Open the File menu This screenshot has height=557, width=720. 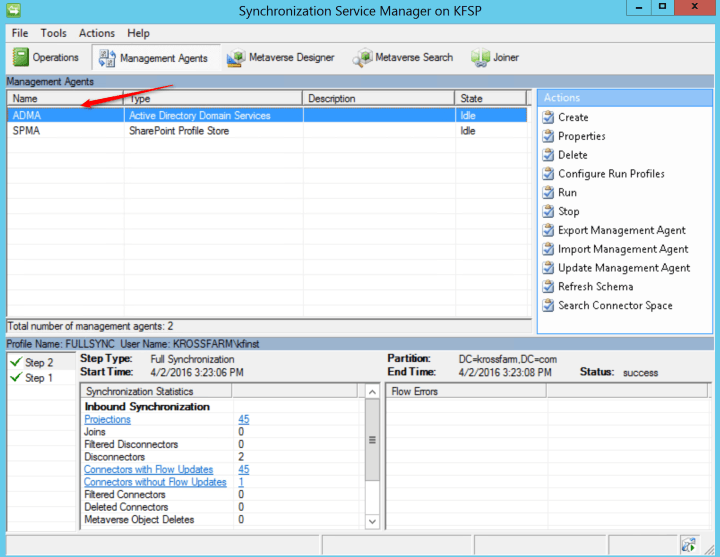pos(20,33)
